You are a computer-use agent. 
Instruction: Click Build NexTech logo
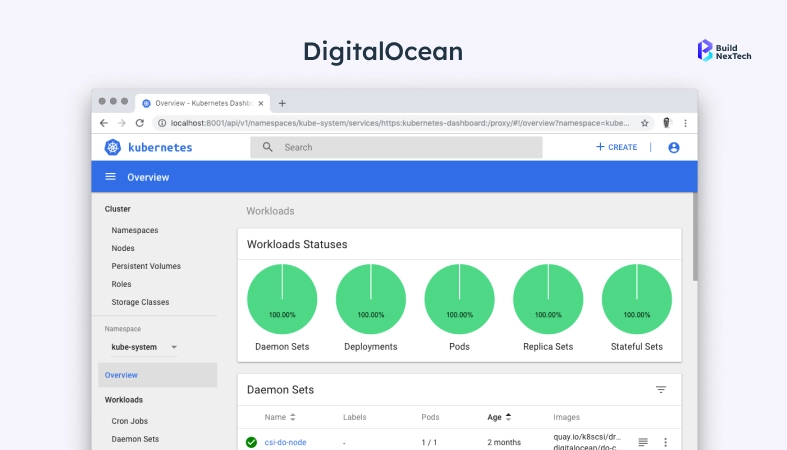(x=724, y=51)
